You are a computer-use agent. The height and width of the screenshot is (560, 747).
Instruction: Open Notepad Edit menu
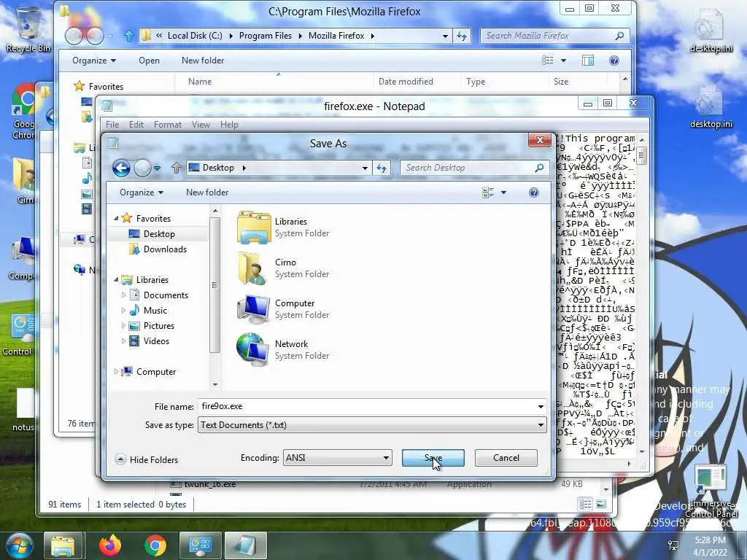coord(136,124)
